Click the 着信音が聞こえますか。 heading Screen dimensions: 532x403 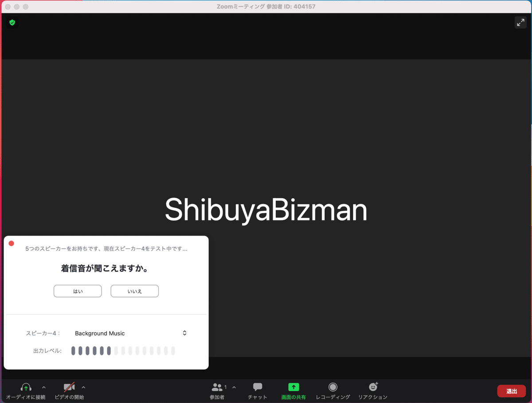(x=104, y=269)
